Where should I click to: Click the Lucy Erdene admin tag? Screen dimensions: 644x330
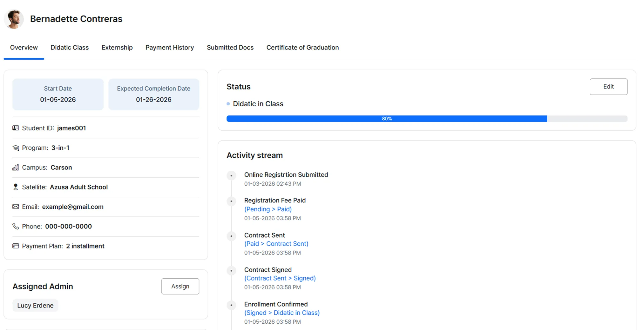point(35,305)
